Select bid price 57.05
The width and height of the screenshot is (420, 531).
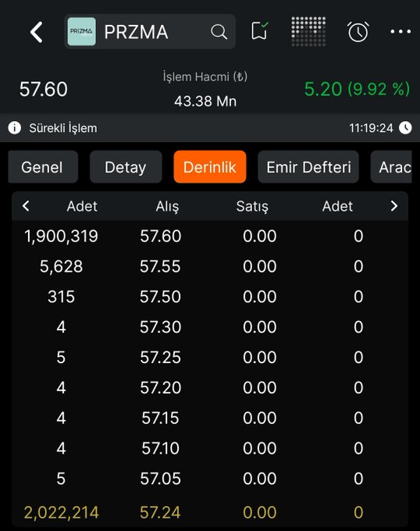[160, 479]
